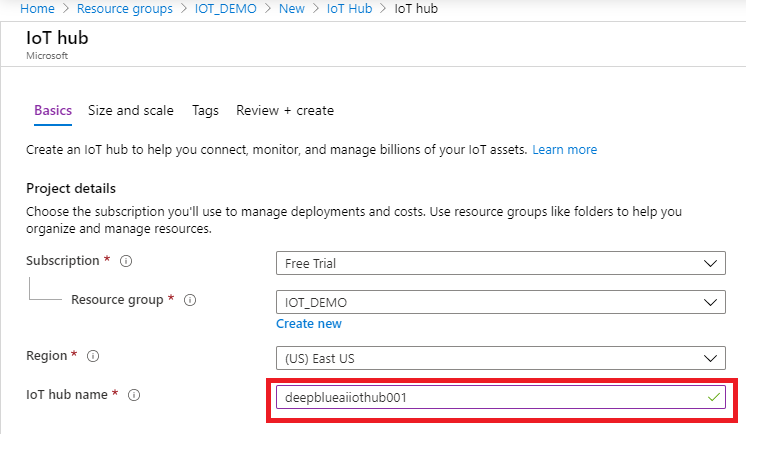Expand the Region dropdown showing East US

[x=500, y=358]
